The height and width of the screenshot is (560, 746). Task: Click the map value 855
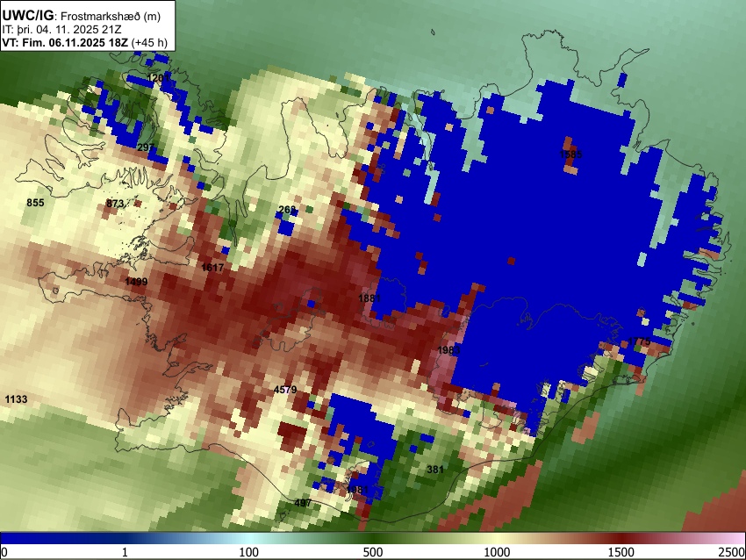click(x=35, y=203)
